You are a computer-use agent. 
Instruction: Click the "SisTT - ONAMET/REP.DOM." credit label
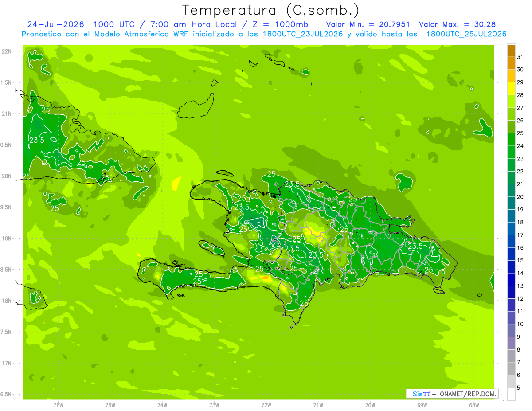452,394
